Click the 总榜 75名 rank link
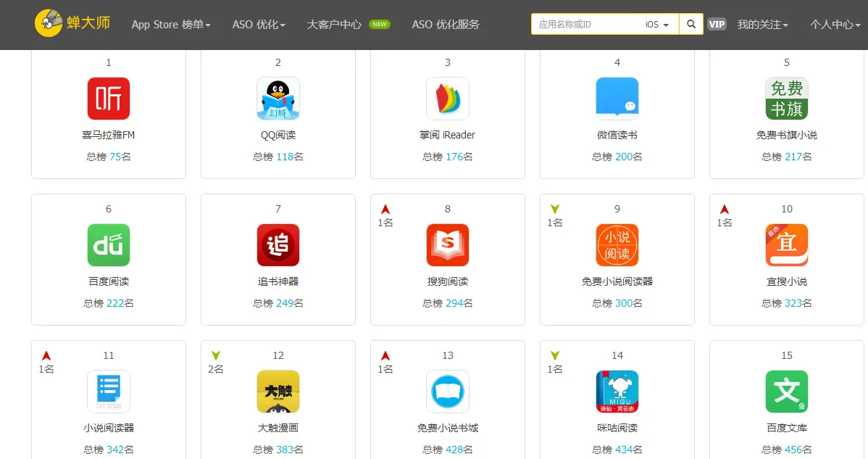 pyautogui.click(x=109, y=157)
